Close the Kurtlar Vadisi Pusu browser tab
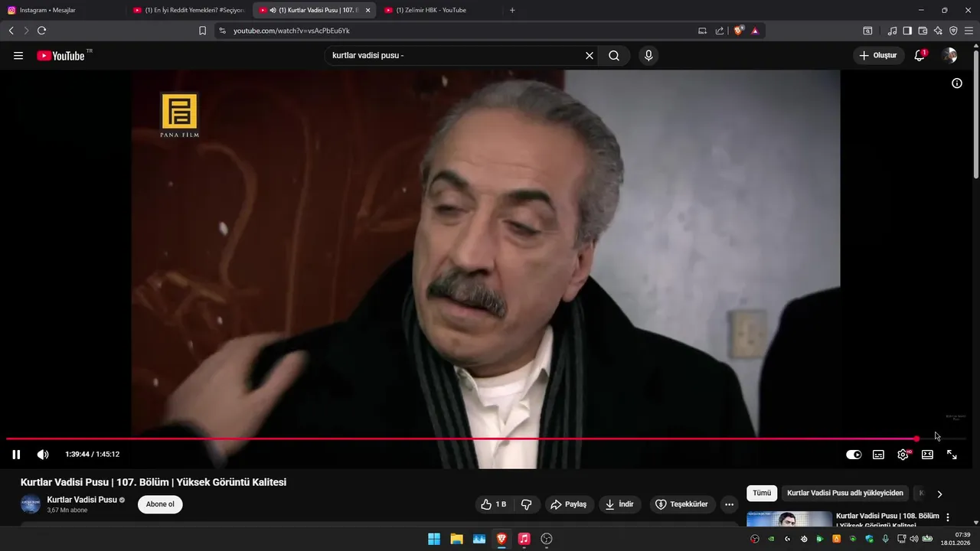980x551 pixels. coord(367,10)
